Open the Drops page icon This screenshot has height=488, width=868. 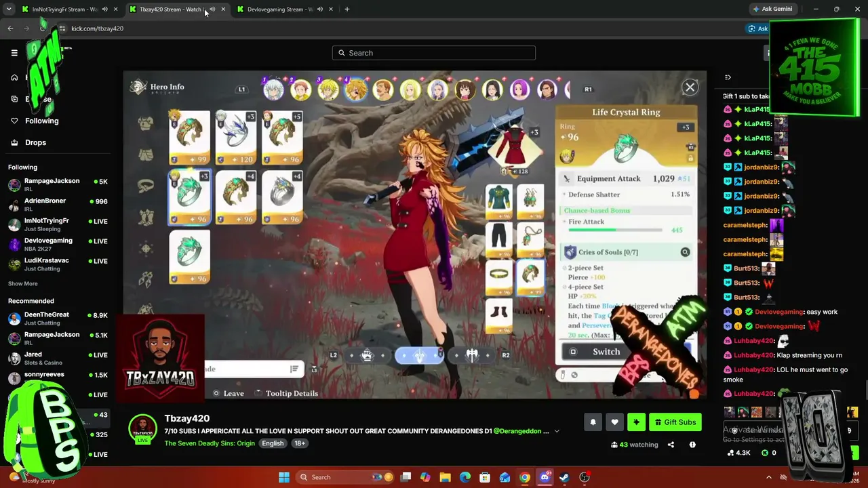coord(14,142)
